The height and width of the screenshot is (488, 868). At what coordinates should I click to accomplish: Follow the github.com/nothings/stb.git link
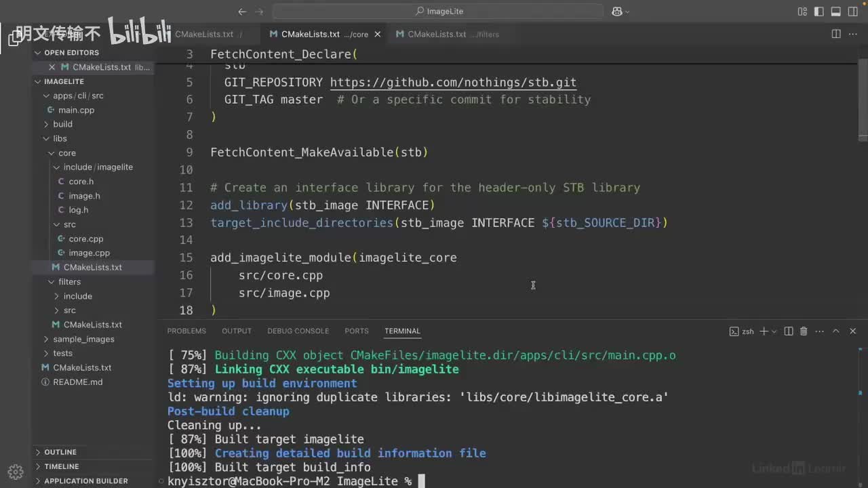(x=453, y=82)
